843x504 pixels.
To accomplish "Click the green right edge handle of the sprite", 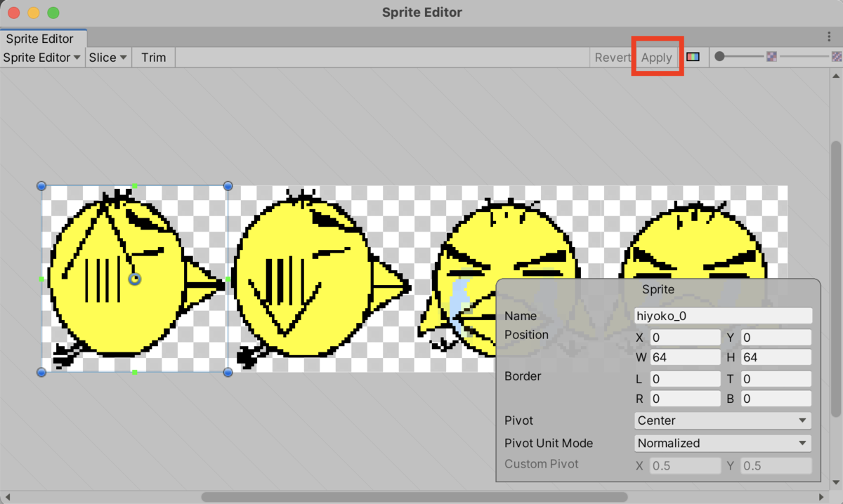I will point(228,279).
